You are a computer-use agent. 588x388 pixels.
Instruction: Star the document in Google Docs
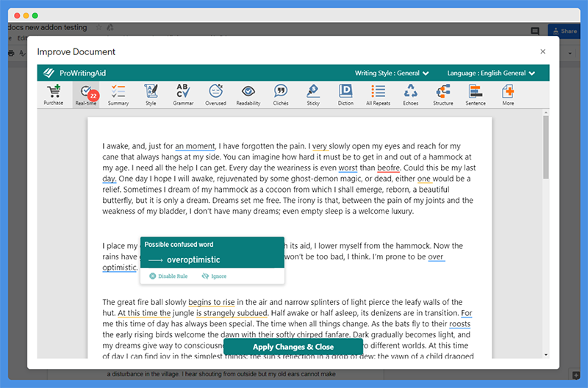click(98, 27)
